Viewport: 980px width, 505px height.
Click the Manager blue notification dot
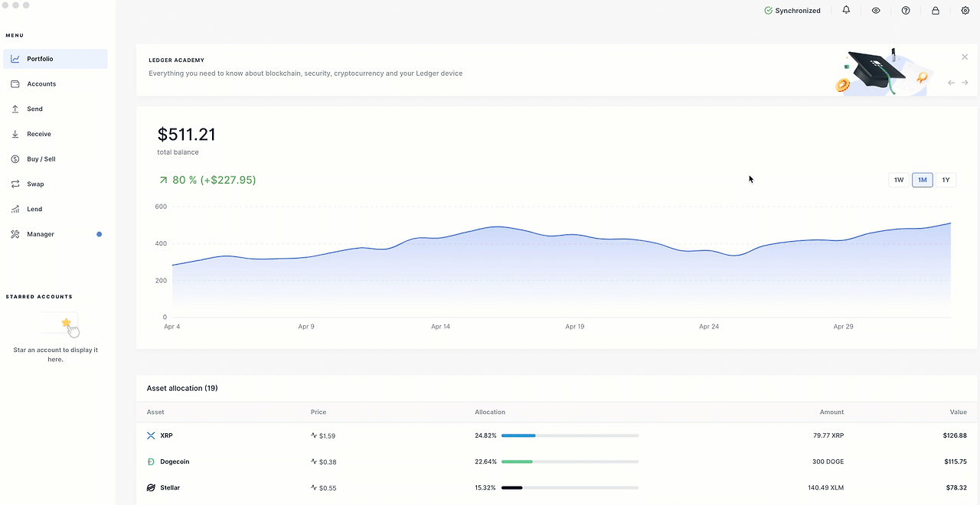click(x=99, y=234)
